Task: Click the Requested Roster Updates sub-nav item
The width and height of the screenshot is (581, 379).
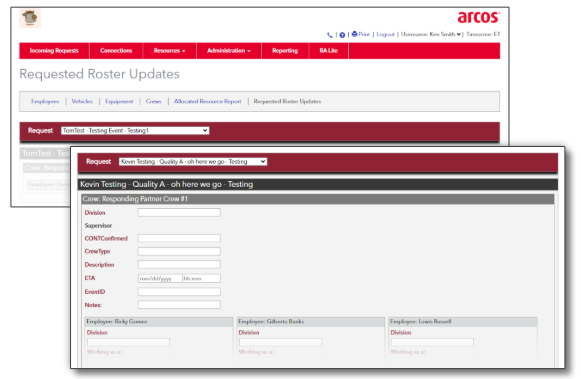Action: click(287, 101)
